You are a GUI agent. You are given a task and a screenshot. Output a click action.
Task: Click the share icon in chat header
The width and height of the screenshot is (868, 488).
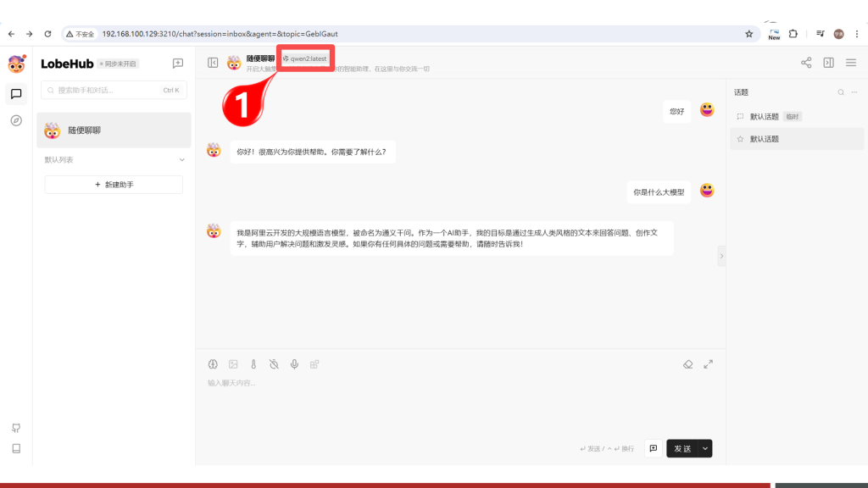tap(806, 63)
